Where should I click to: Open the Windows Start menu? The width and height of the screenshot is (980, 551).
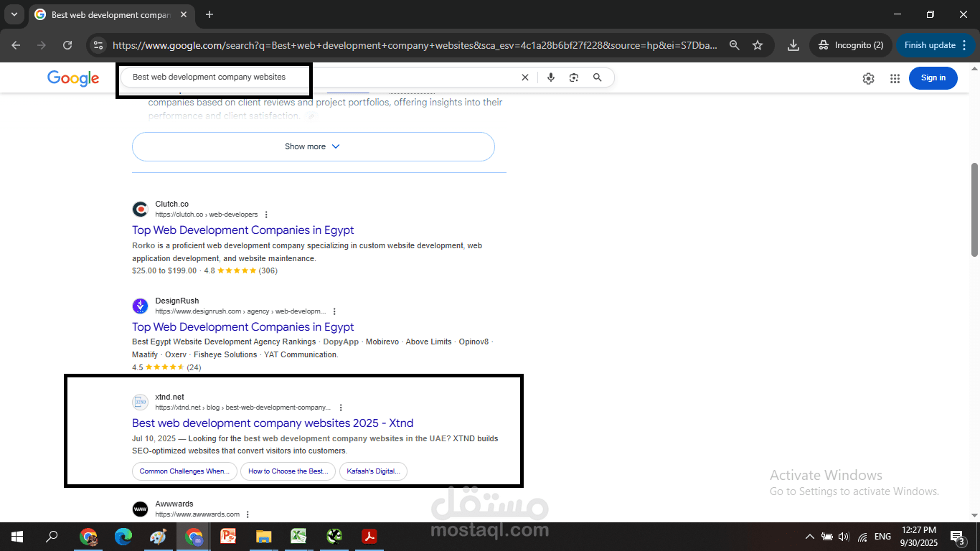pos(17,536)
